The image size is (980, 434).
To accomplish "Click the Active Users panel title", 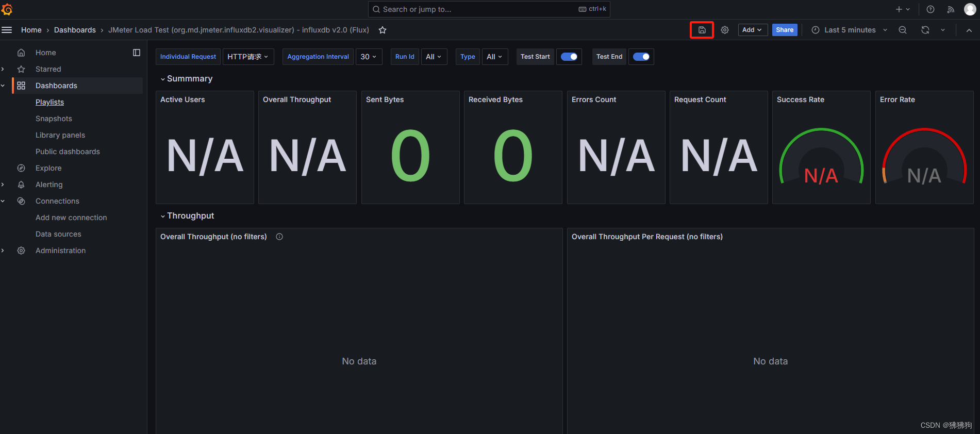I will [182, 99].
